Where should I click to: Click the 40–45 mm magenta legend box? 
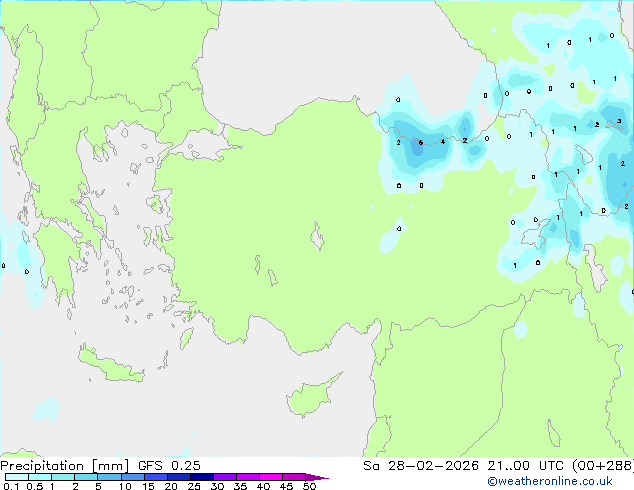(x=271, y=477)
